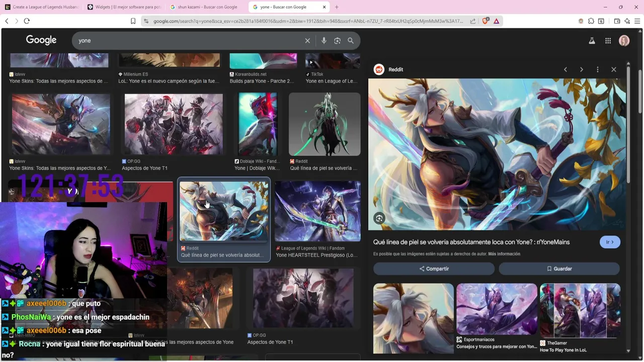Click the share icon in the address bar
Image resolution: width=644 pixels, height=362 pixels.
coord(473,21)
